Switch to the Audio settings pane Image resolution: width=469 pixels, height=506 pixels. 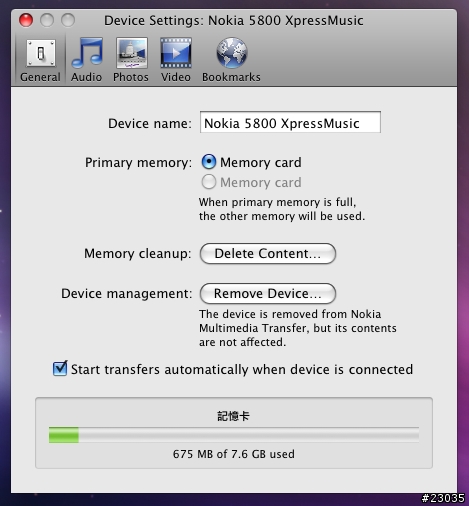[x=87, y=60]
